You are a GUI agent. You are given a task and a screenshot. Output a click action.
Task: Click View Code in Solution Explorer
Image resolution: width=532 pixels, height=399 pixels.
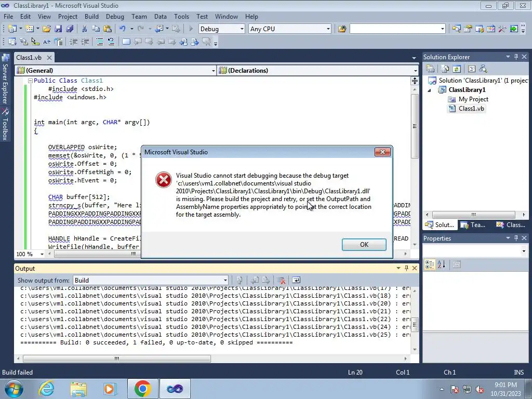[472, 69]
